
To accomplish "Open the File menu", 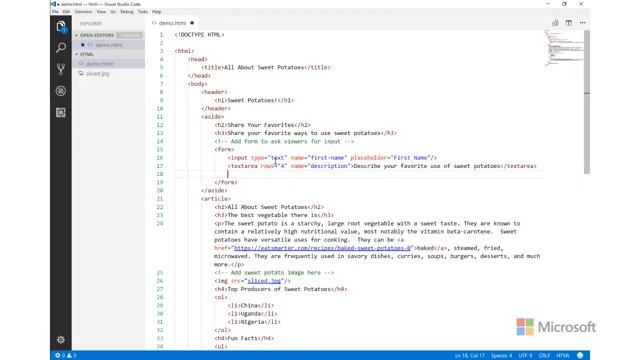I will pos(55,12).
